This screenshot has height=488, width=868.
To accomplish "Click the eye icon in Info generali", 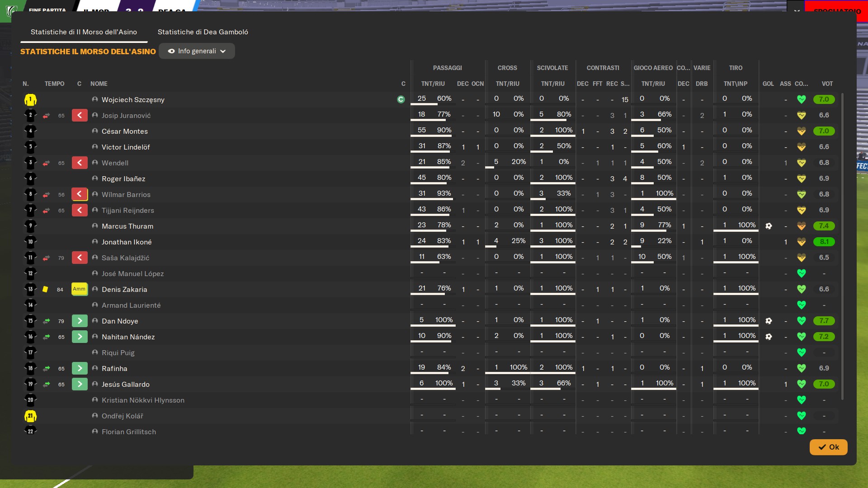I will coord(171,51).
